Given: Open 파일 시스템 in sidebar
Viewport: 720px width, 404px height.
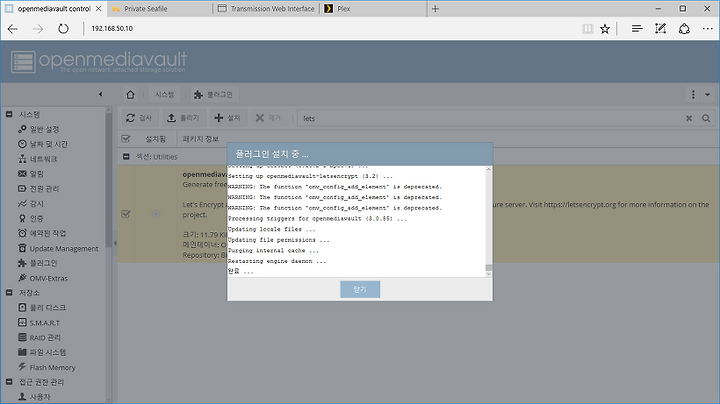Looking at the screenshot, I should click(x=42, y=352).
